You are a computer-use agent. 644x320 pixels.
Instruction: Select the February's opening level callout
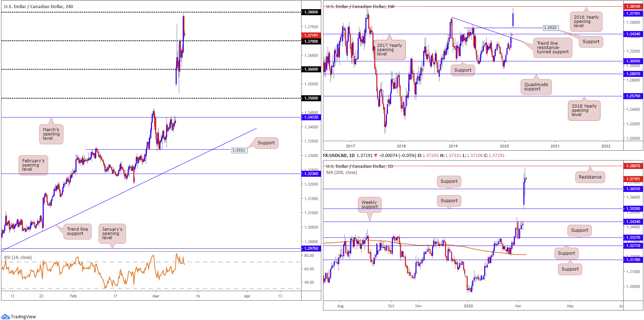[x=33, y=165]
